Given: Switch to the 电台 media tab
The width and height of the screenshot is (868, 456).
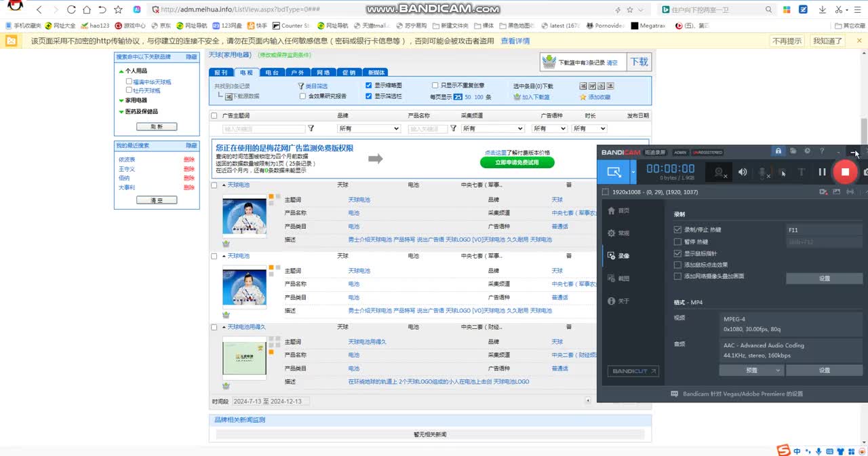Looking at the screenshot, I should (272, 73).
